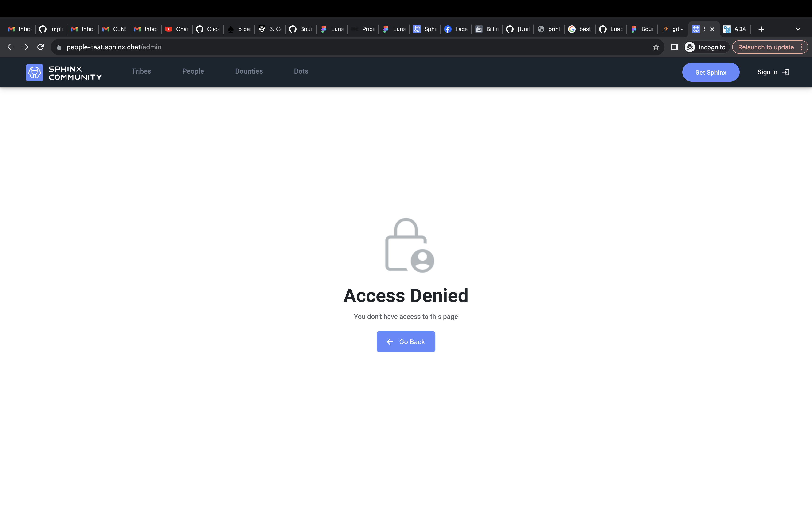Toggle the reader view icon in address bar
This screenshot has height=525, width=812.
[x=675, y=47]
